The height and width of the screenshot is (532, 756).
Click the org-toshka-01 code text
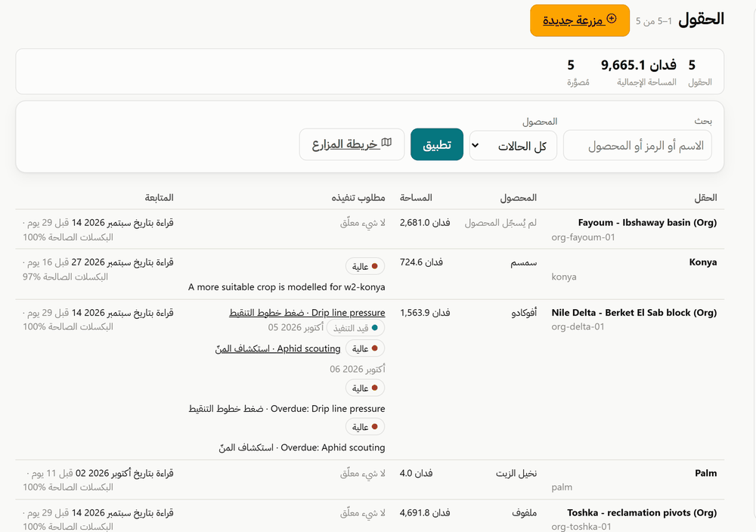point(581,527)
